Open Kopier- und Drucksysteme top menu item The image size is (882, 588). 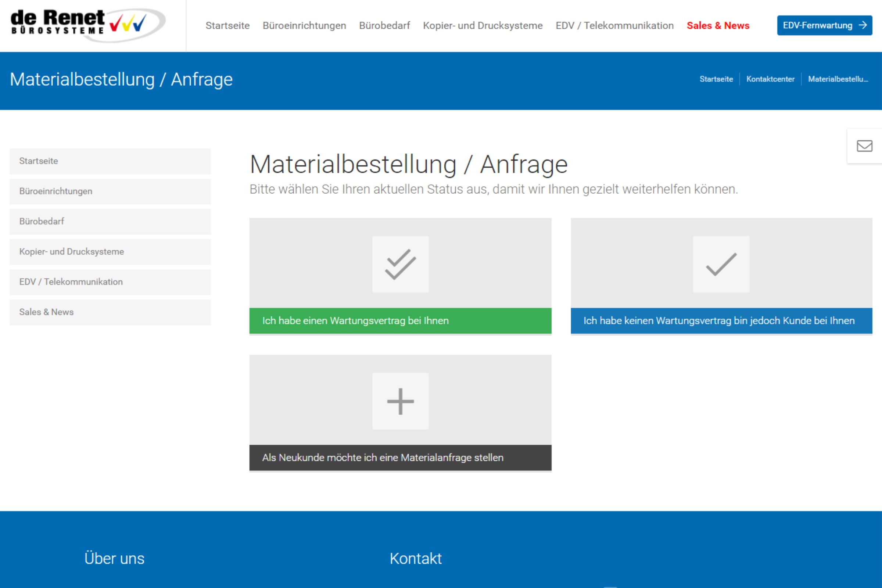pyautogui.click(x=483, y=25)
